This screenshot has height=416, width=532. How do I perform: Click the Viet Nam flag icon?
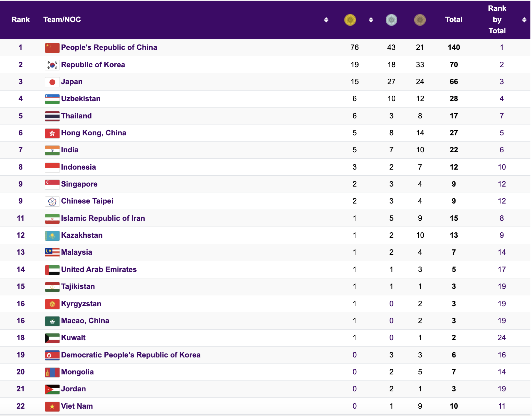[52, 406]
